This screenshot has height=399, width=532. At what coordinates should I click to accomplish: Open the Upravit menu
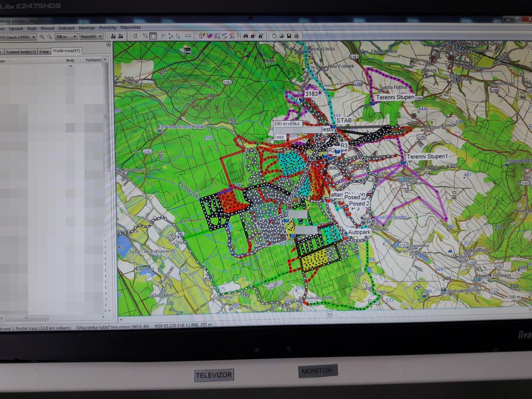click(16, 29)
